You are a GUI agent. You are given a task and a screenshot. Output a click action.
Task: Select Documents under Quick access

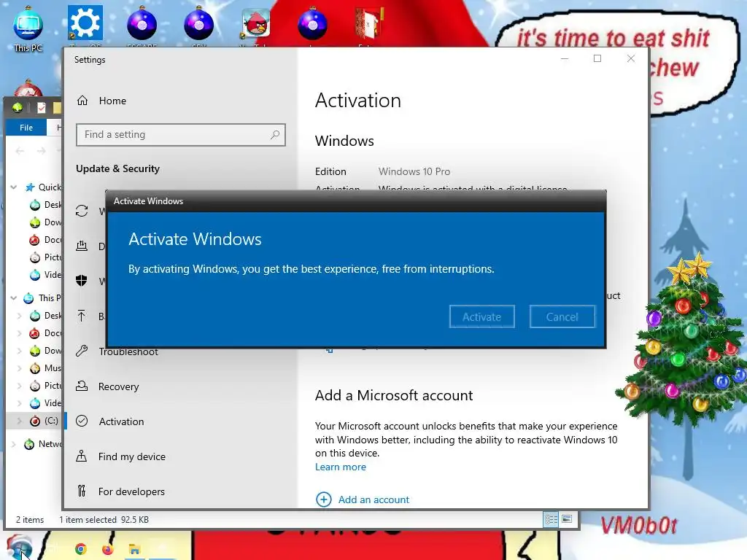(46, 239)
